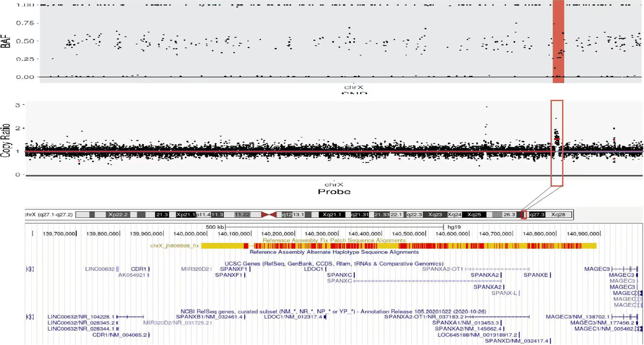Click the 140,900,000 position label
The height and width of the screenshot is (345, 644).
point(583,234)
